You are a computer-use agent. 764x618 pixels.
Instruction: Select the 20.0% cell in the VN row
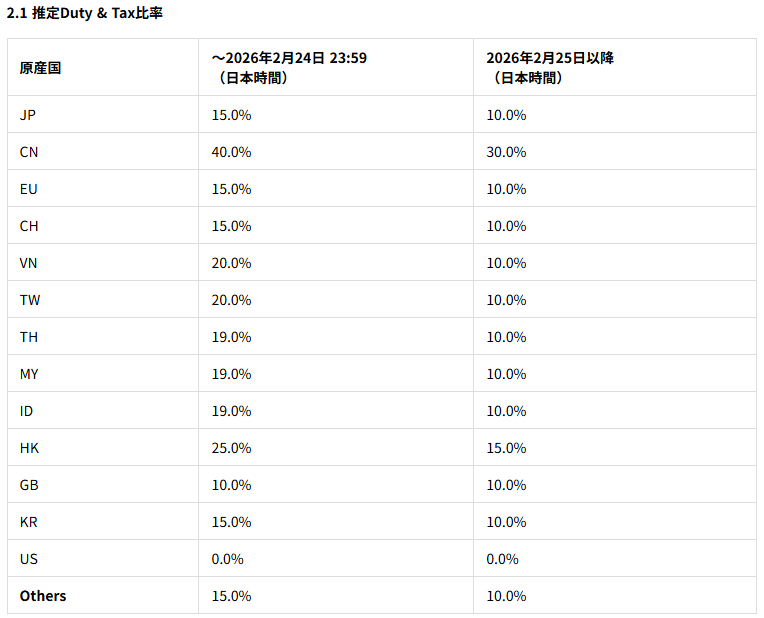coord(231,263)
